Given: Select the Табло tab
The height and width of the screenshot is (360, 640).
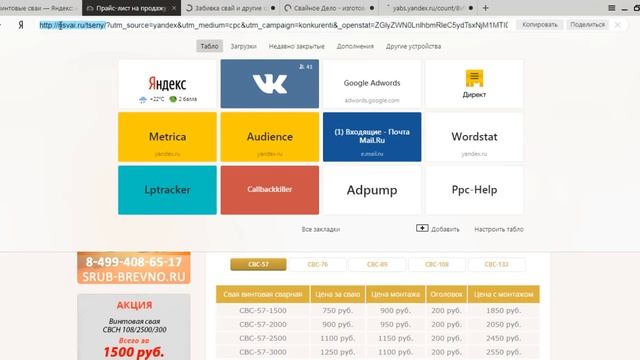Looking at the screenshot, I should pos(209,46).
